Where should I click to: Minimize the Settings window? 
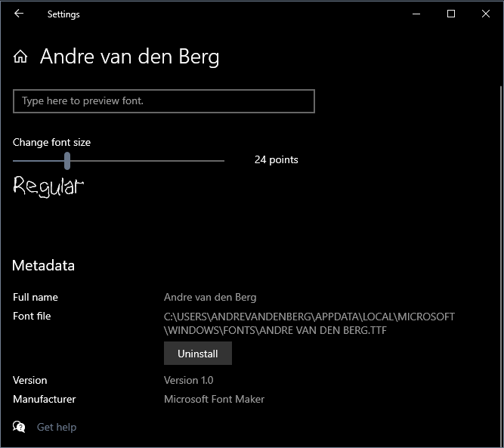tap(416, 14)
